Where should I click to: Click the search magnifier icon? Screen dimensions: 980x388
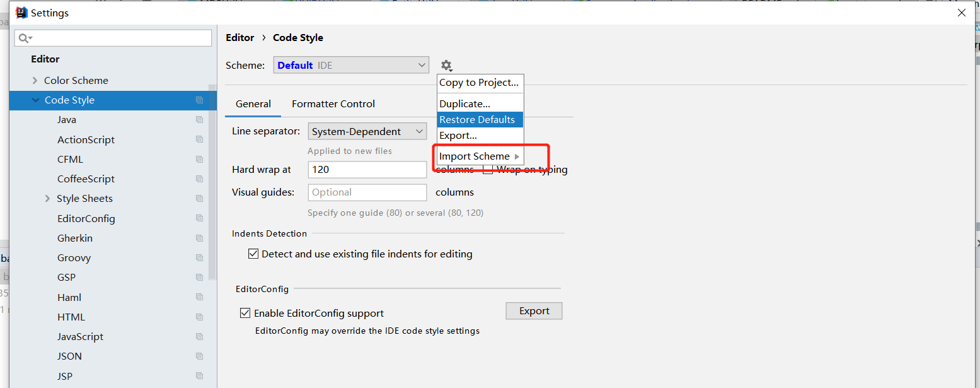[25, 38]
